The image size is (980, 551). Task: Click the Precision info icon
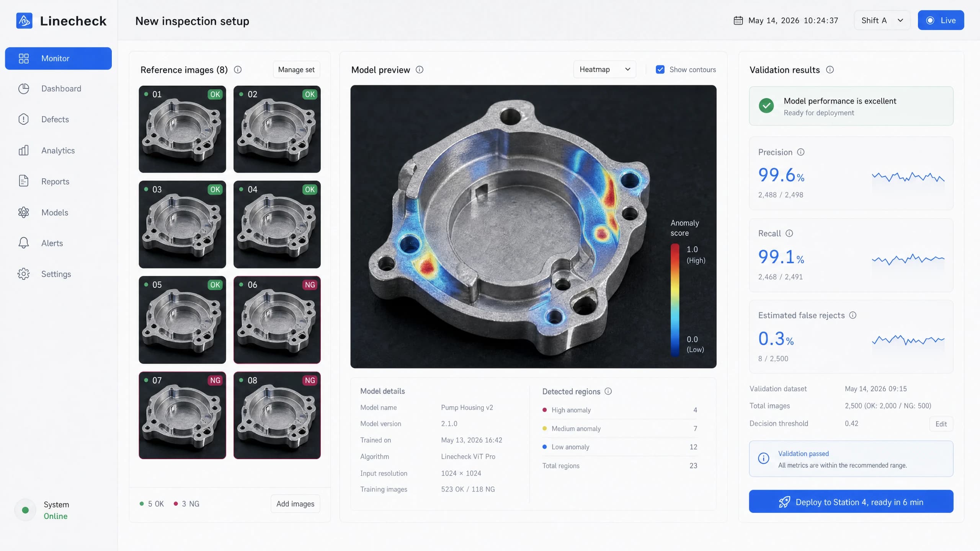pyautogui.click(x=801, y=152)
